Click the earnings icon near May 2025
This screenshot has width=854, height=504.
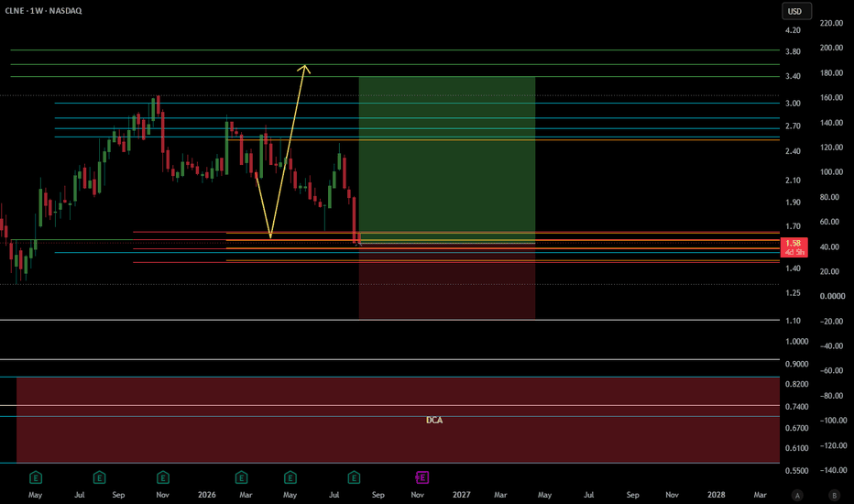pyautogui.click(x=36, y=477)
